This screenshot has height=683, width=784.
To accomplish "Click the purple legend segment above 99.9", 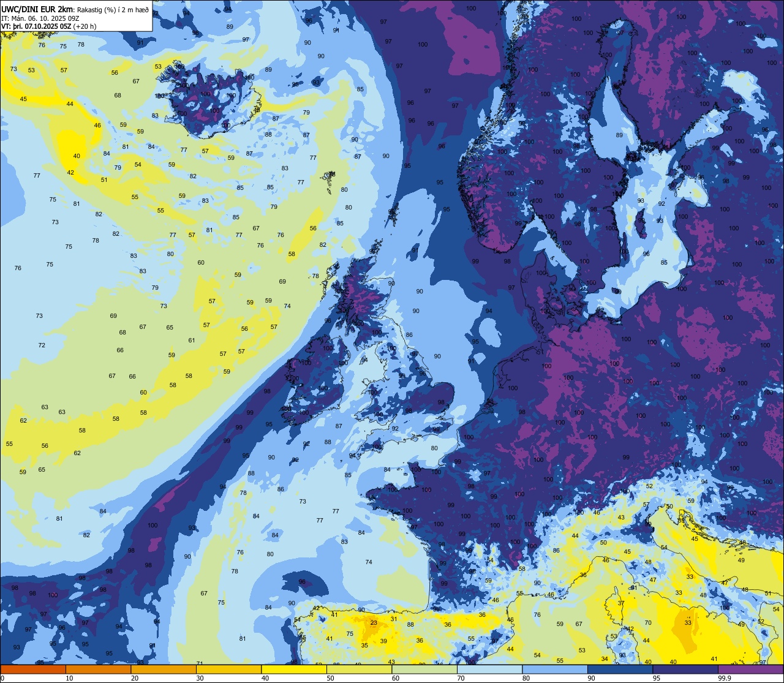I will [750, 669].
